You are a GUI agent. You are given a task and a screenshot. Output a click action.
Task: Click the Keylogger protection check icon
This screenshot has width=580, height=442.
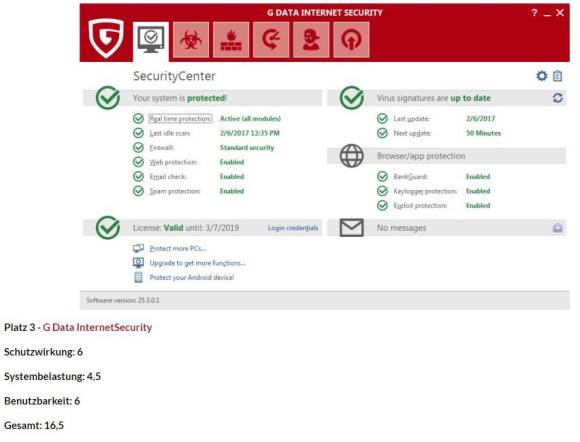point(382,191)
